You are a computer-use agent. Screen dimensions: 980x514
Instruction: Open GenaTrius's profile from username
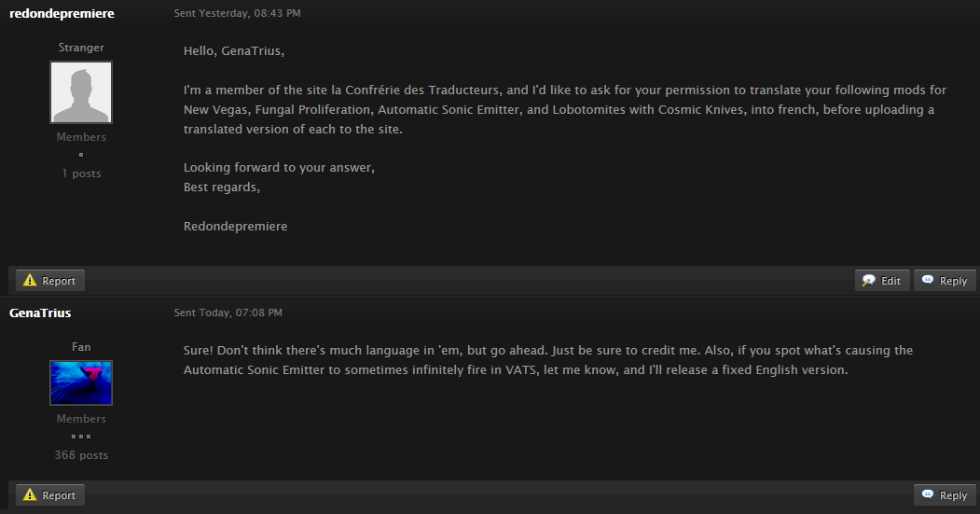tap(40, 313)
